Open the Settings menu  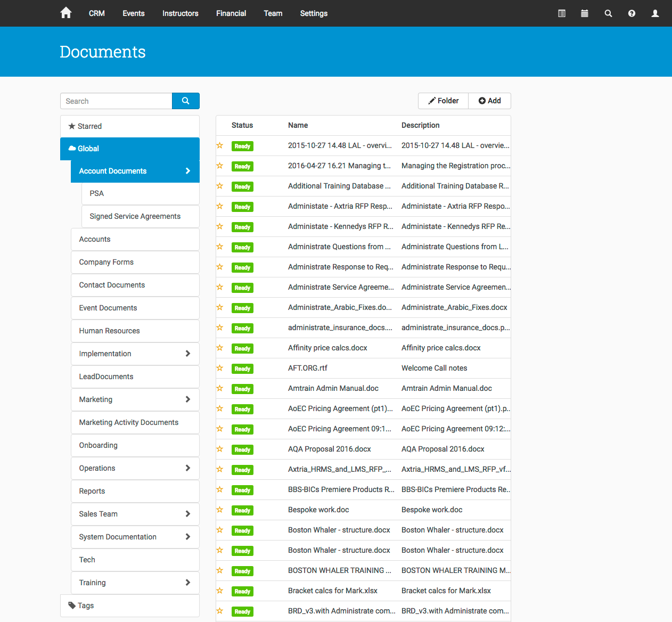click(x=314, y=13)
